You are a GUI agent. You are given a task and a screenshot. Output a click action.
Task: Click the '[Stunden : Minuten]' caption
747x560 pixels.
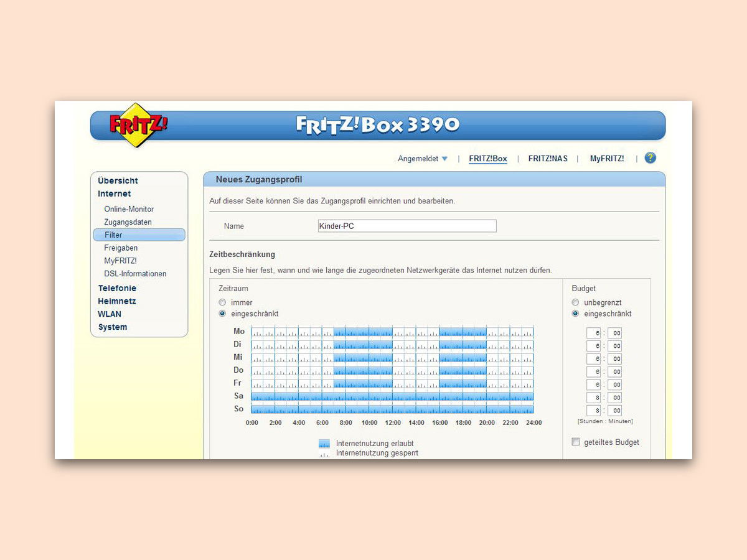coord(605,421)
